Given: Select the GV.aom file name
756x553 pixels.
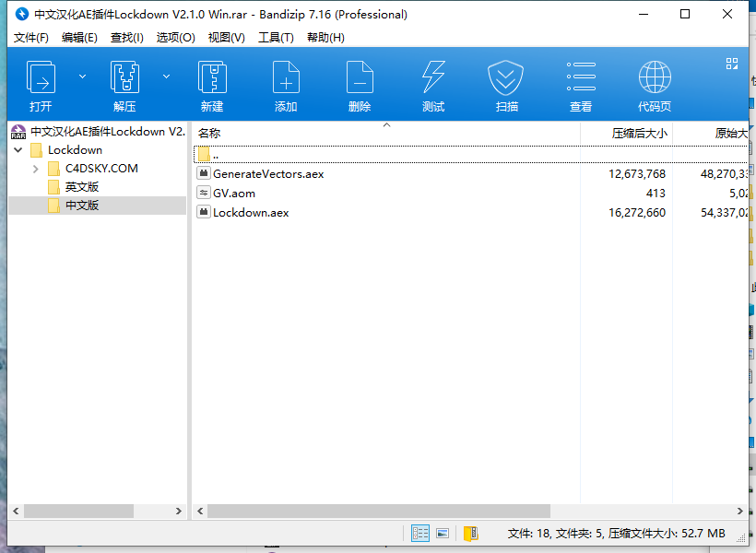Looking at the screenshot, I should [234, 194].
